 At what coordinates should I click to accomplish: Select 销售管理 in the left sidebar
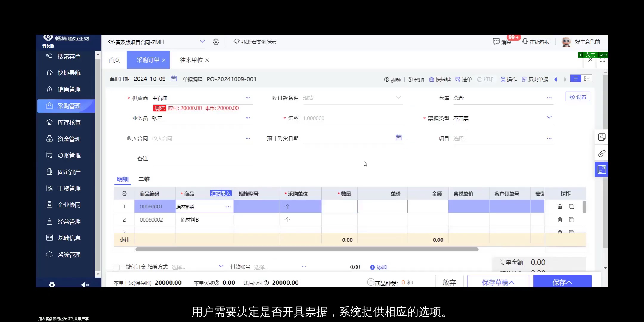click(66, 89)
